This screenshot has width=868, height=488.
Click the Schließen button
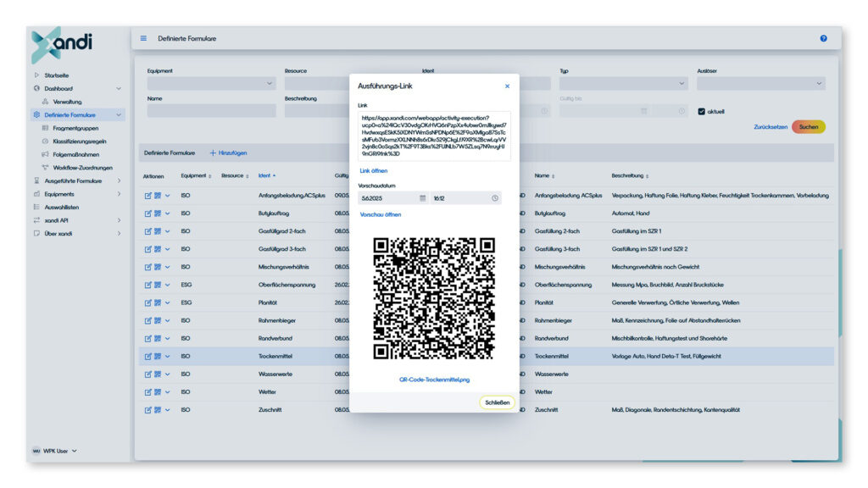pos(497,402)
